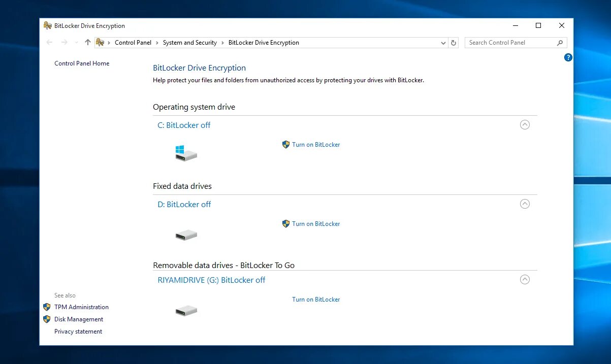Click the Fixed data drives heading
Image resolution: width=611 pixels, height=364 pixels.
pos(182,186)
